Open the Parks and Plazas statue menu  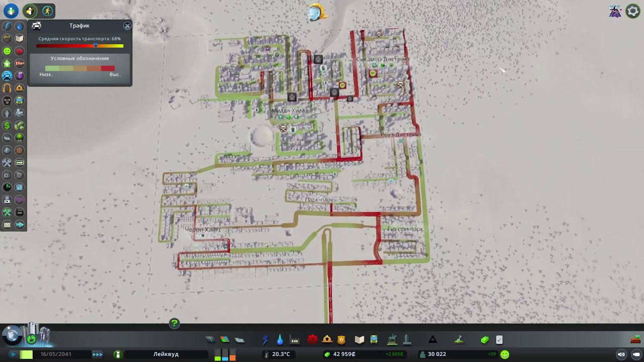tap(392, 340)
